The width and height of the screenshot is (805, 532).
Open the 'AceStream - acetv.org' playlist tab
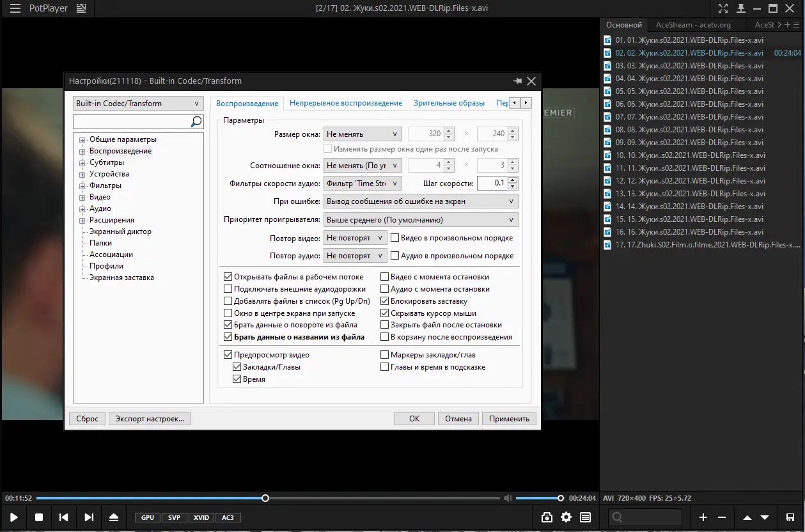(x=696, y=25)
